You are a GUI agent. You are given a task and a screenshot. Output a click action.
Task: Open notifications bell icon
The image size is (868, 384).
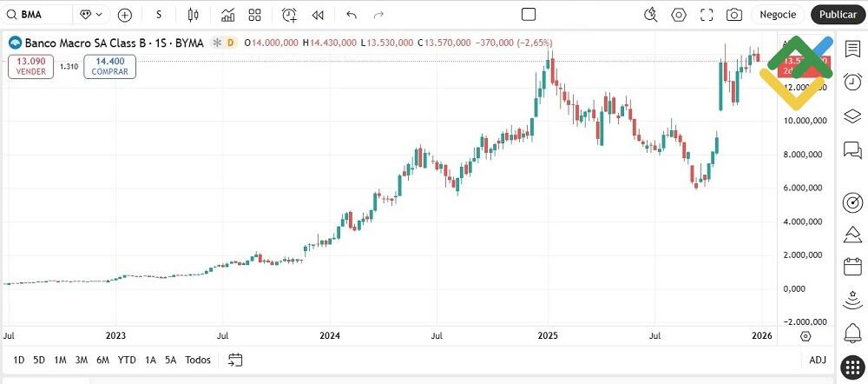click(x=852, y=333)
